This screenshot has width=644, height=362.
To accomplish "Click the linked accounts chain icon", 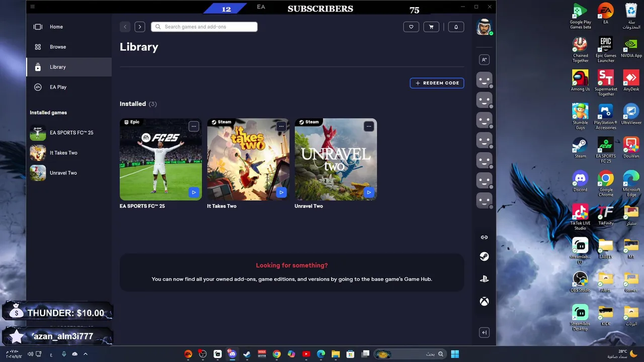I will [484, 237].
